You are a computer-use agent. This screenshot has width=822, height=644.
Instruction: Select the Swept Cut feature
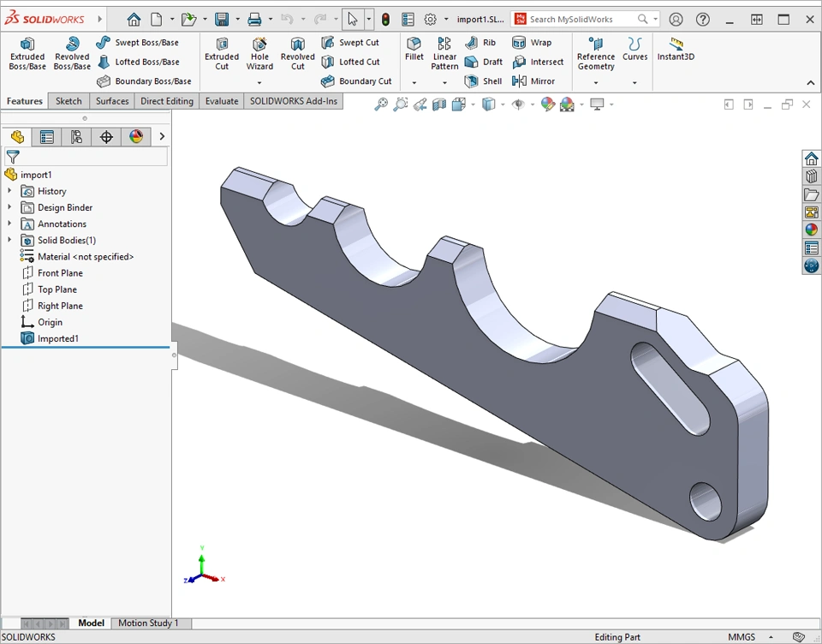coord(350,43)
